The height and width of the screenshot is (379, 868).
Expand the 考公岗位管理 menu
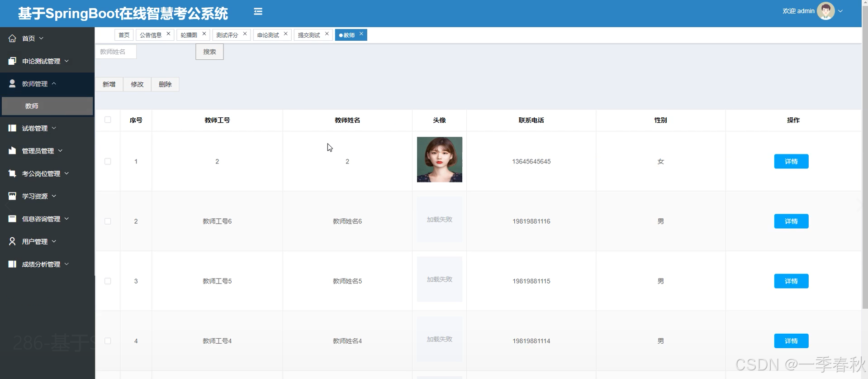point(66,173)
